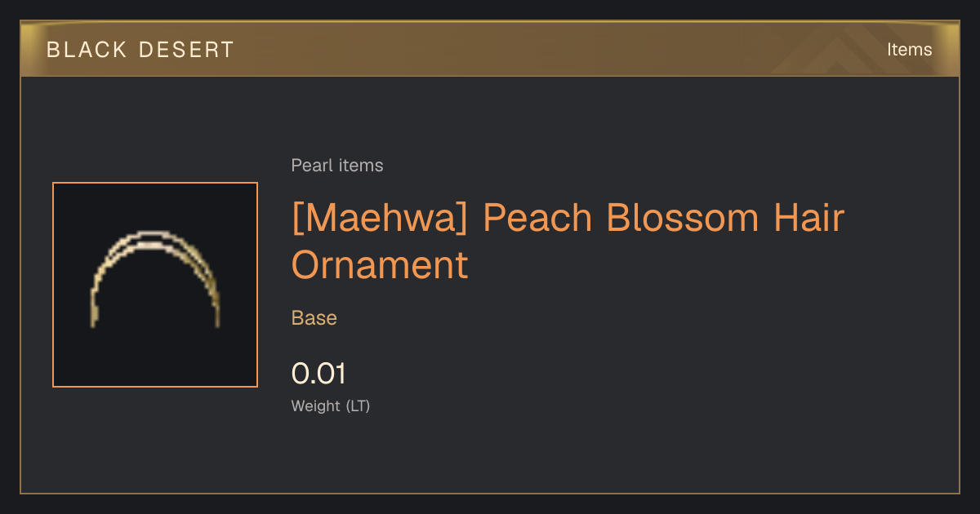Click the 0.01 weight value
The image size is (980, 514).
click(x=319, y=374)
